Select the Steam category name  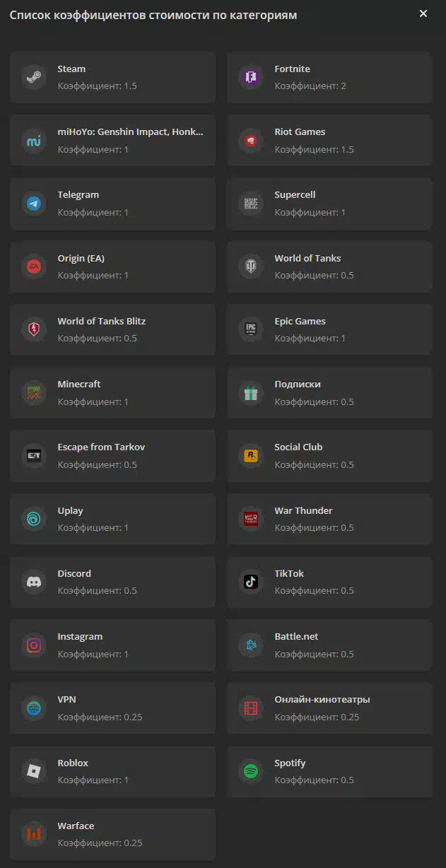click(71, 69)
